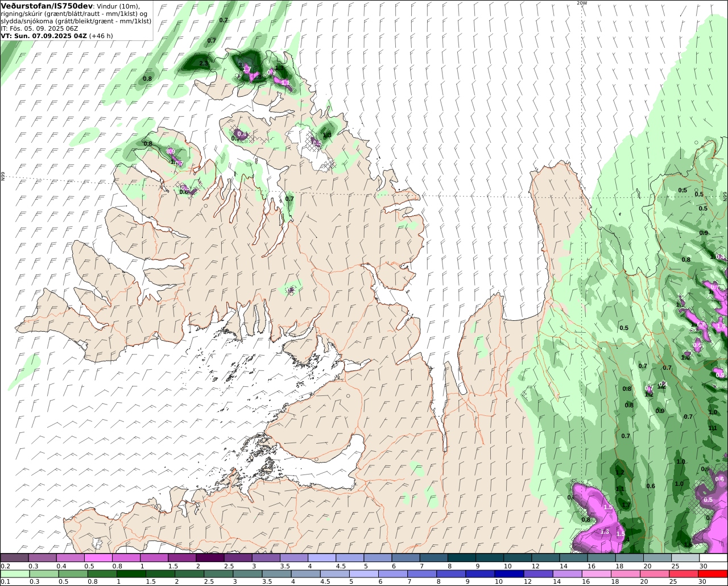Click the 0.1–0.3 pale green swatch in bottom legend row
The image size is (728, 586).
pos(15,574)
